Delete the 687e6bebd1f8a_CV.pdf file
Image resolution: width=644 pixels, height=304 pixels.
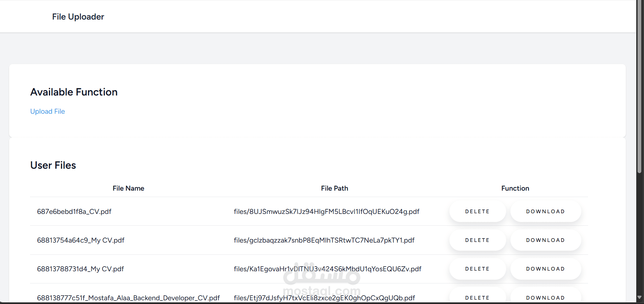pos(477,212)
